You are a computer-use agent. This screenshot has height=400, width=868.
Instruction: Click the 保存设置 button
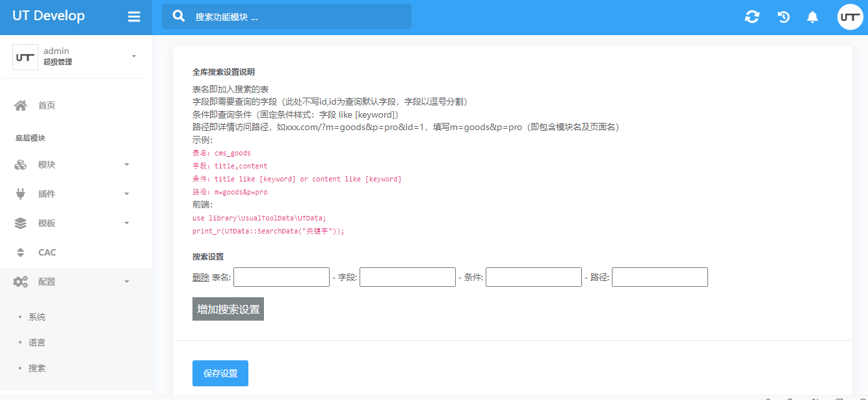point(220,373)
